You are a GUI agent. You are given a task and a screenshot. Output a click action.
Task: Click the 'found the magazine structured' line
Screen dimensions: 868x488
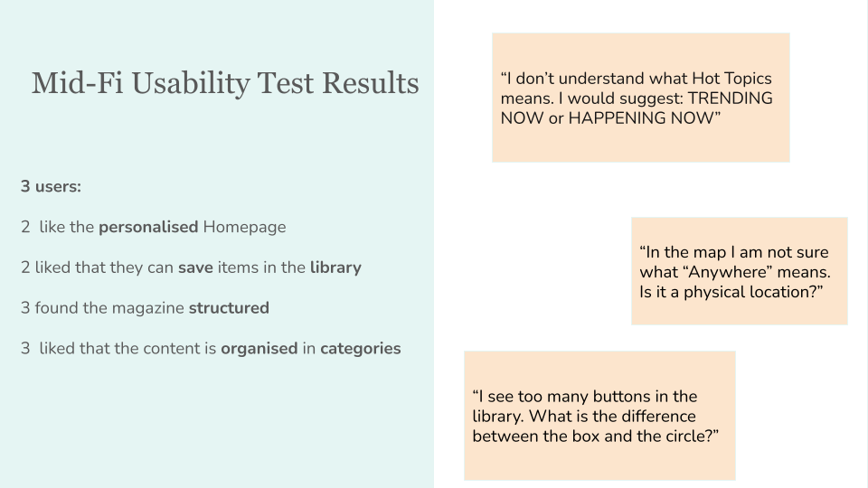[x=145, y=307]
